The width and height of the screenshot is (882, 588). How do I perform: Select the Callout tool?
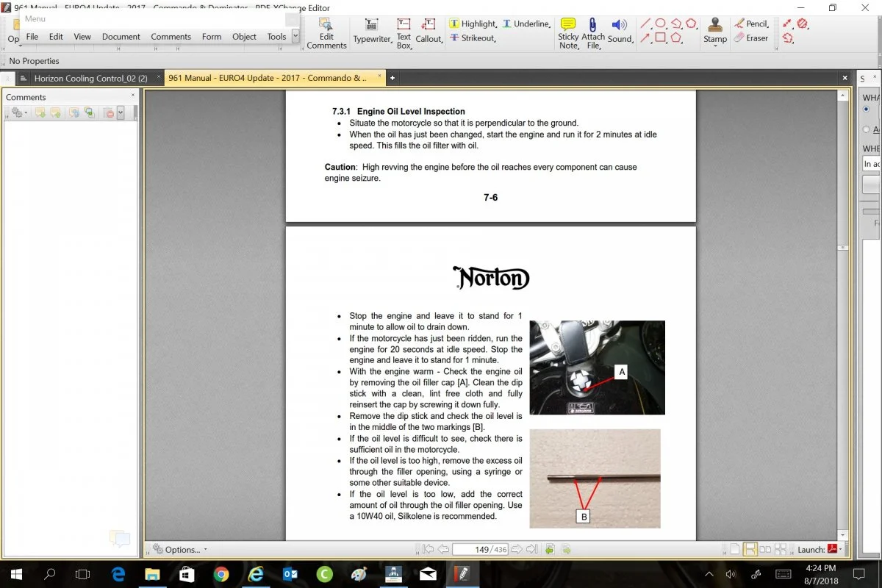pyautogui.click(x=429, y=31)
